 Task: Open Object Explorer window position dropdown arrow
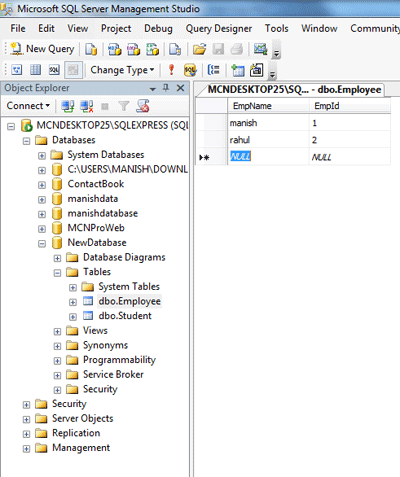[x=153, y=89]
